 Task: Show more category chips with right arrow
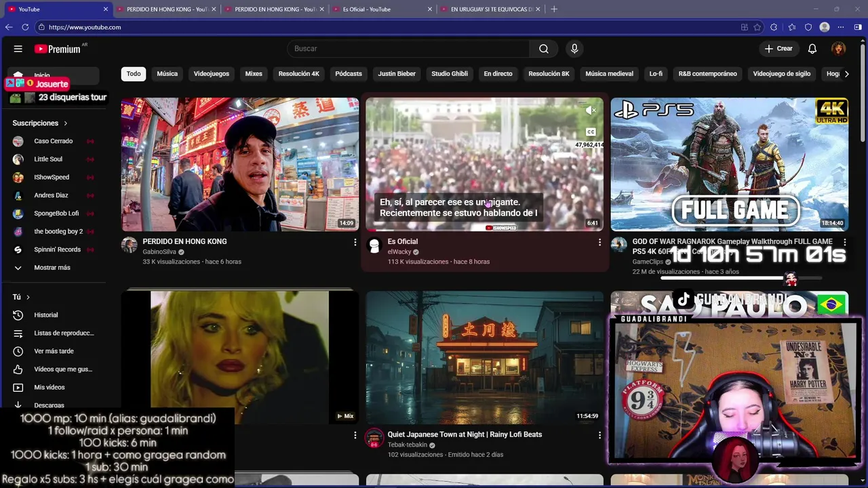pos(846,74)
